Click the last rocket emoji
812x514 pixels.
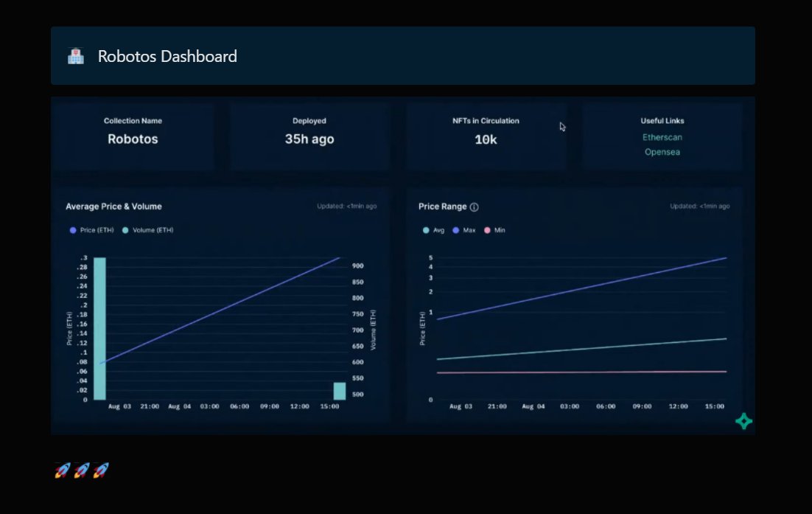point(101,470)
